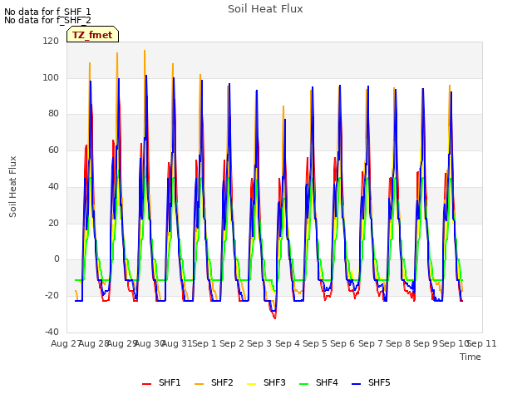Click the Sep 1 x-axis date label
Viewport: 532px width, 399px height.
[x=204, y=343]
